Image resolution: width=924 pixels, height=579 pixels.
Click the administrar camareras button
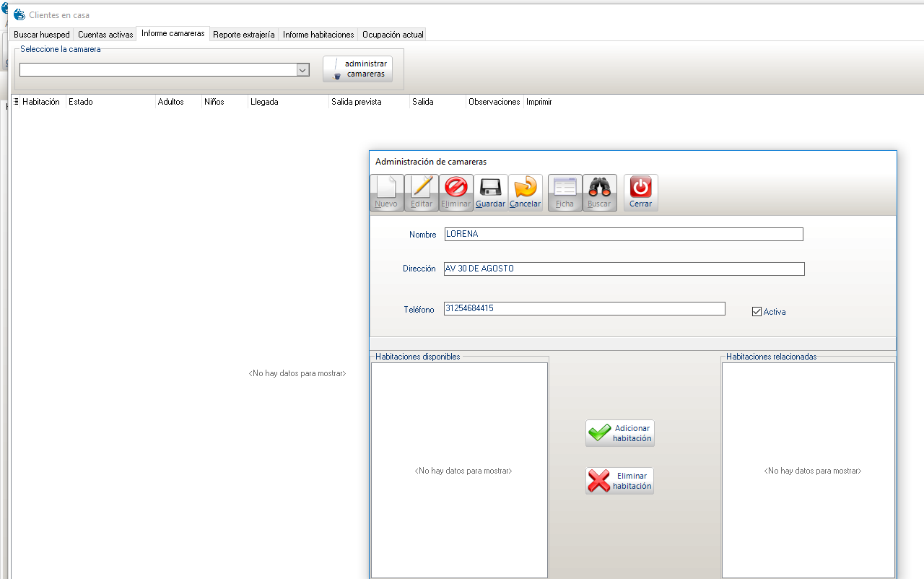pos(357,69)
